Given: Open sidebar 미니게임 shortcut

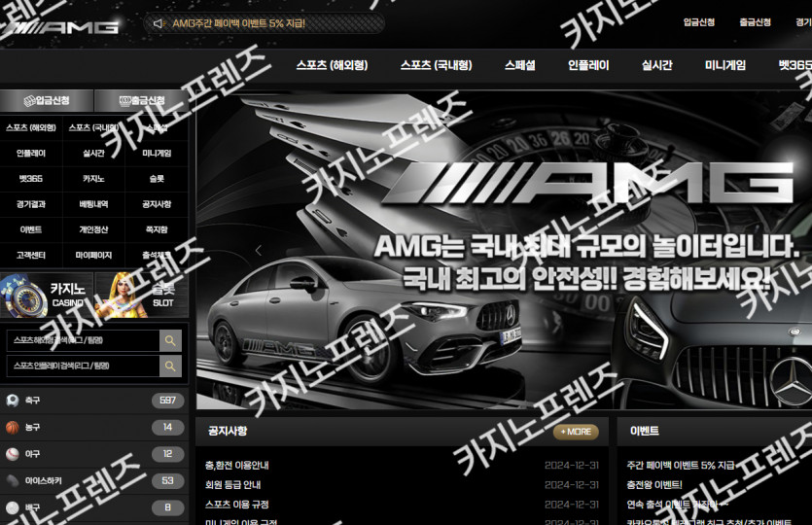Looking at the screenshot, I should pos(157,154).
